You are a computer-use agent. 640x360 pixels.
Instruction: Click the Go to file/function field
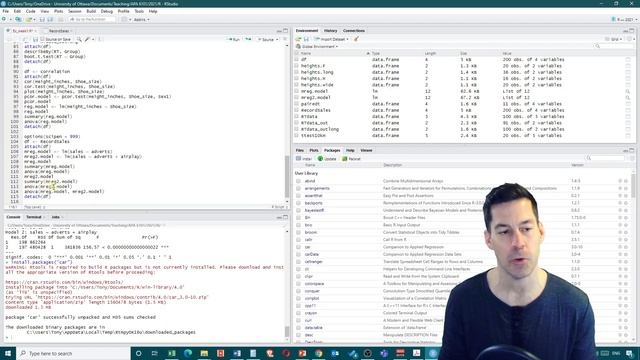(92, 19)
